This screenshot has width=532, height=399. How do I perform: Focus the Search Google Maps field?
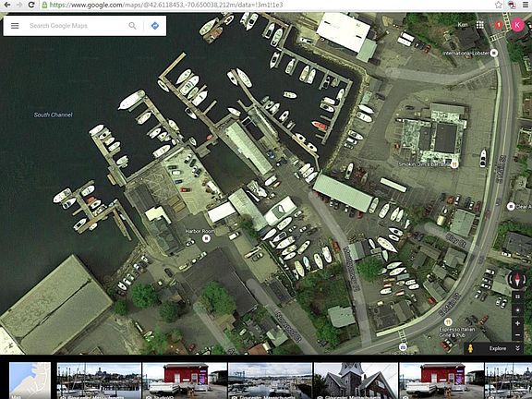pyautogui.click(x=78, y=26)
